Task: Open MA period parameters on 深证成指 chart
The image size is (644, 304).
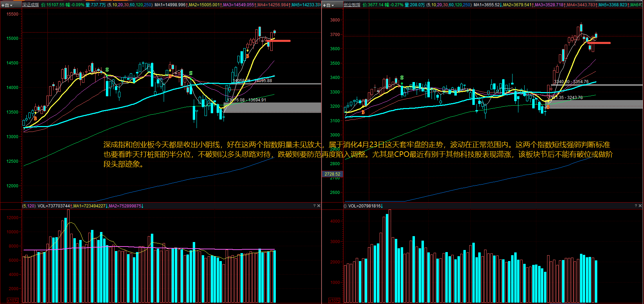Action: point(130,5)
